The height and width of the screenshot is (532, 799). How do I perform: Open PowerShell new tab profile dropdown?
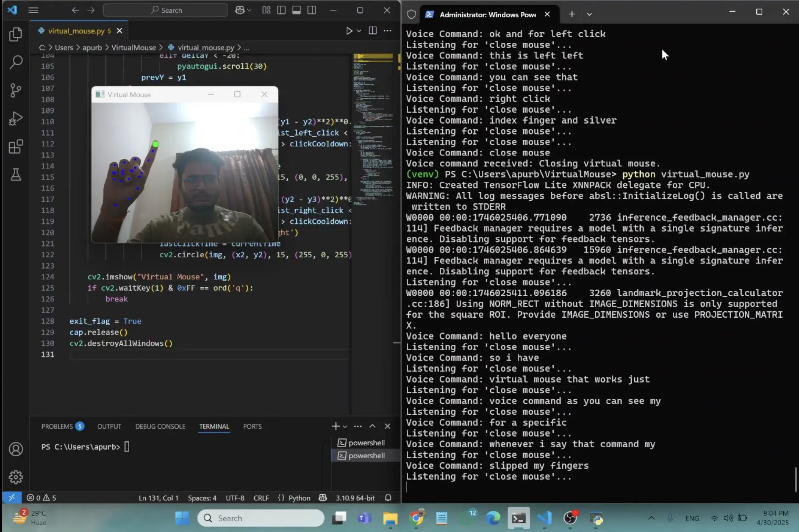589,14
